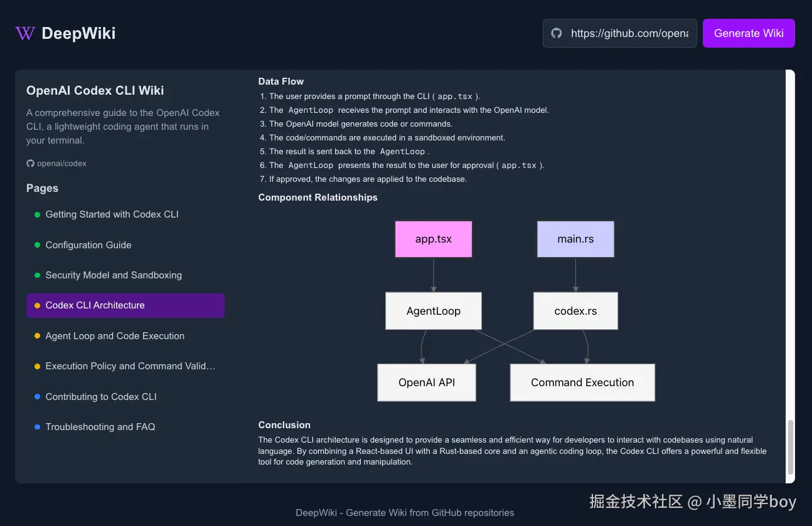Click the Pages sidebar heading
This screenshot has height=526, width=812.
point(42,188)
